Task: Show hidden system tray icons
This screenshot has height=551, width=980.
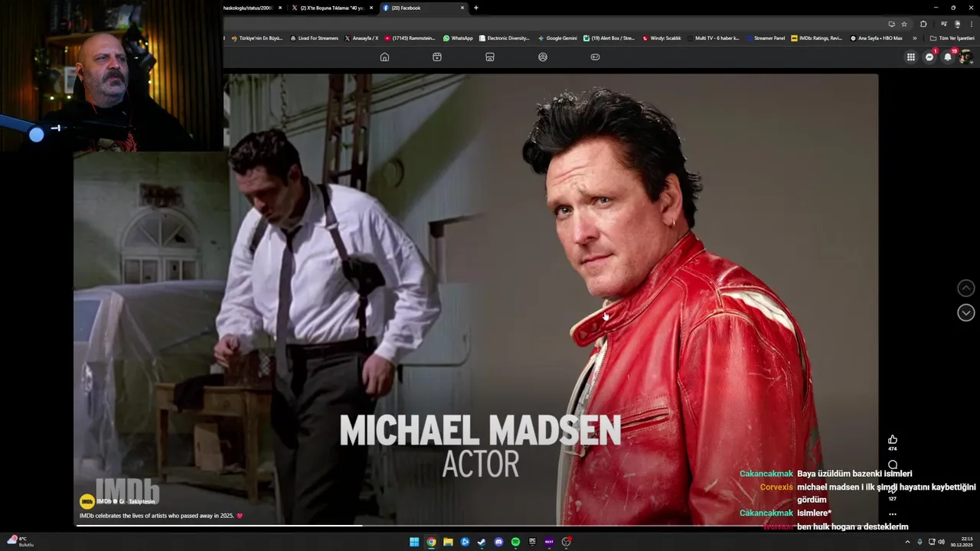Action: 907,542
